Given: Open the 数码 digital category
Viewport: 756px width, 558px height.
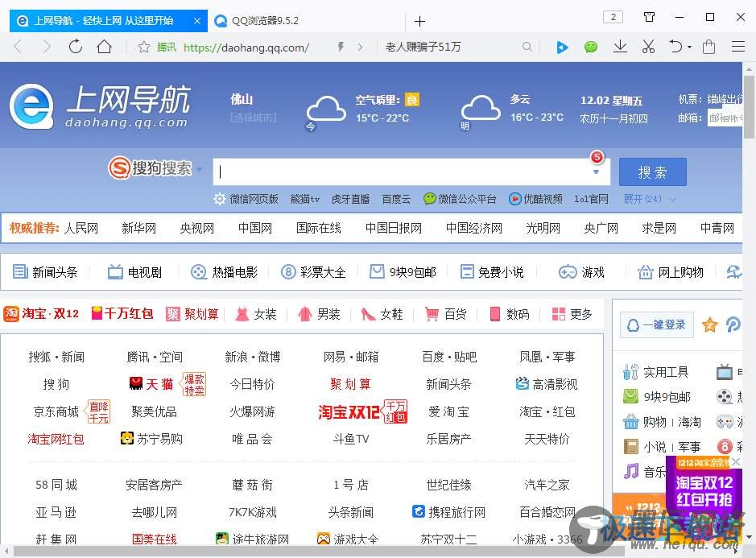Looking at the screenshot, I should click(x=510, y=314).
